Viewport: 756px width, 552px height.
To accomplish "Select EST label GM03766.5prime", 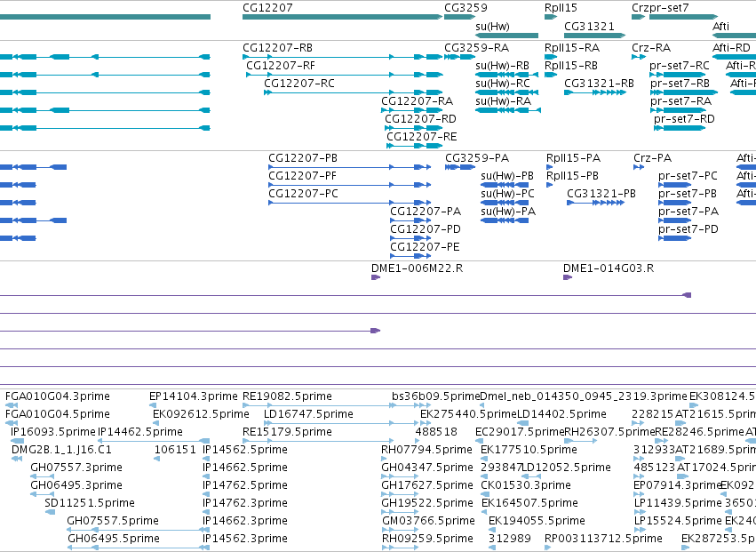I will tap(428, 521).
